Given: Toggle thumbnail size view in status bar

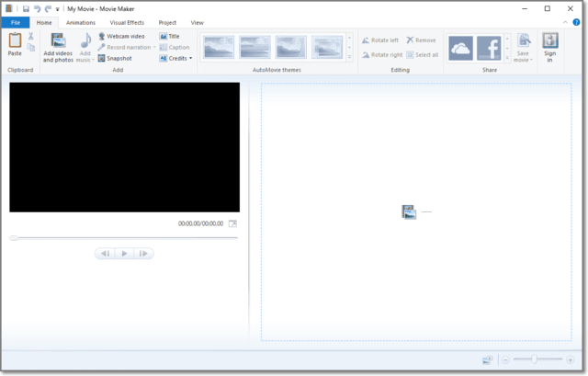Looking at the screenshot, I should [487, 359].
